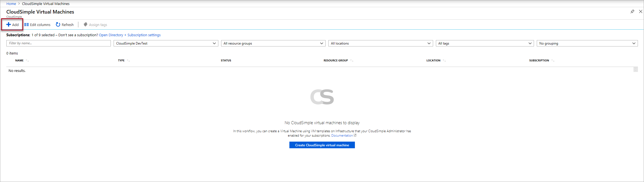The width and height of the screenshot is (644, 182).
Task: Sort by Resource Group column
Action: [x=338, y=60]
